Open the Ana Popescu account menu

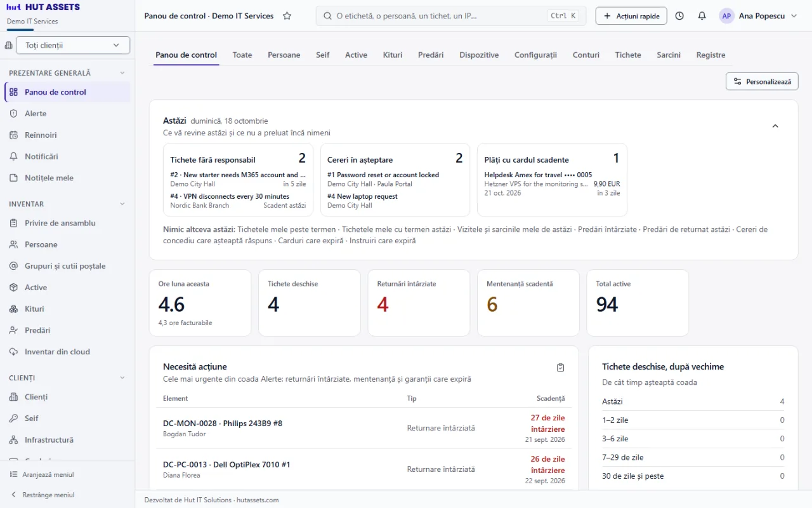tap(758, 16)
